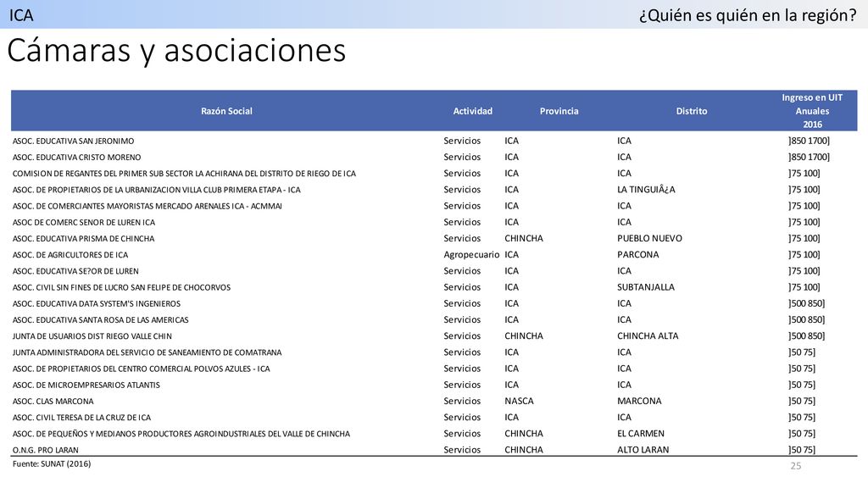868x488 pixels.
Task: Click district cell 'LA TINGUIÂ¿A'
Action: pyautogui.click(x=646, y=190)
